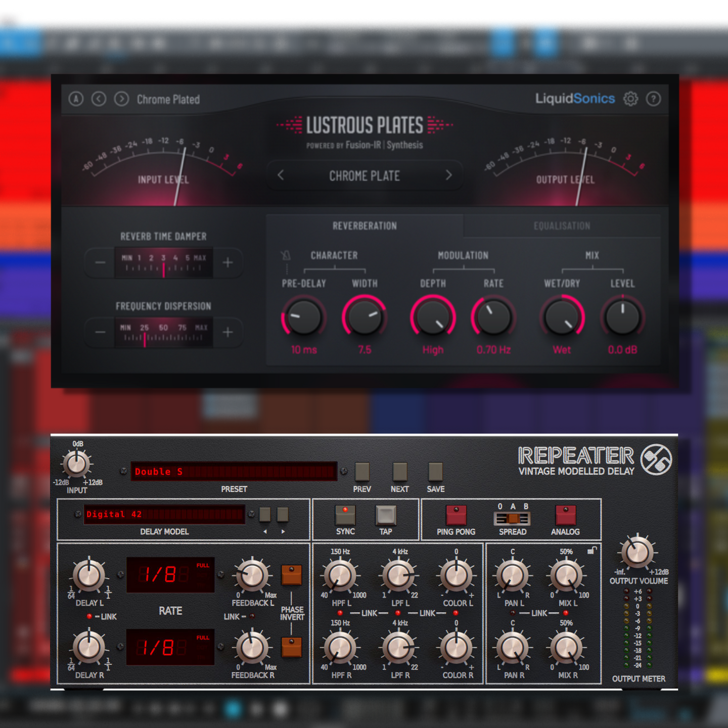Load the next preset after Chrome Plated
The width and height of the screenshot is (728, 728).
[121, 99]
